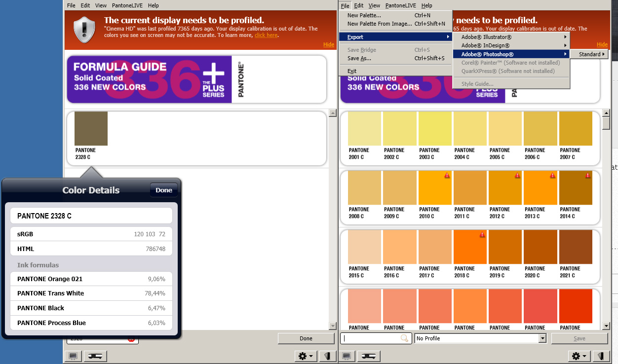
Task: Open PantoneLIVE menu in right window
Action: (400, 5)
